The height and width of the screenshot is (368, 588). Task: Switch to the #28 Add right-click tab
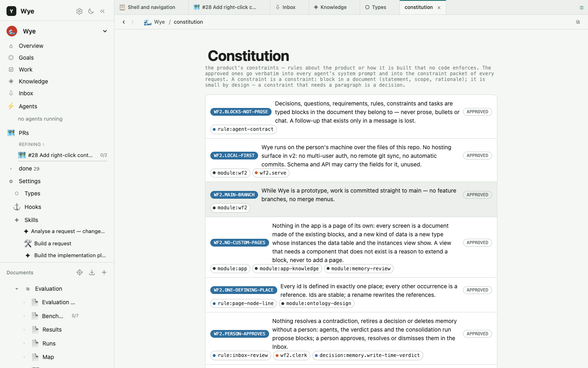click(x=229, y=7)
